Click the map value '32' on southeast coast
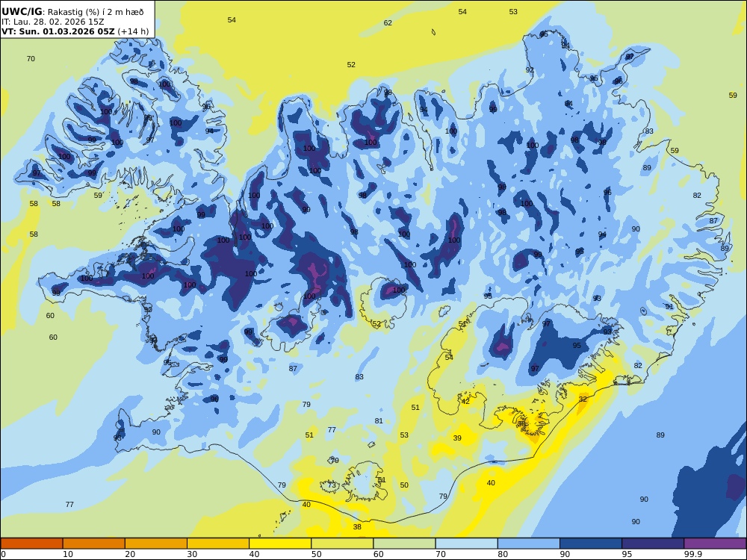The width and height of the screenshot is (747, 560). click(x=583, y=399)
